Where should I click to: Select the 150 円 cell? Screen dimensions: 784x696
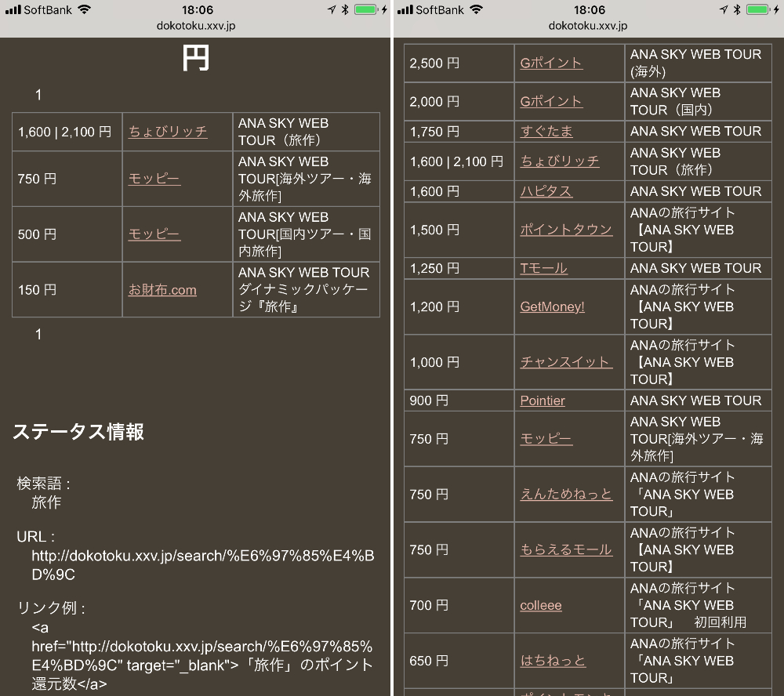[x=67, y=289]
